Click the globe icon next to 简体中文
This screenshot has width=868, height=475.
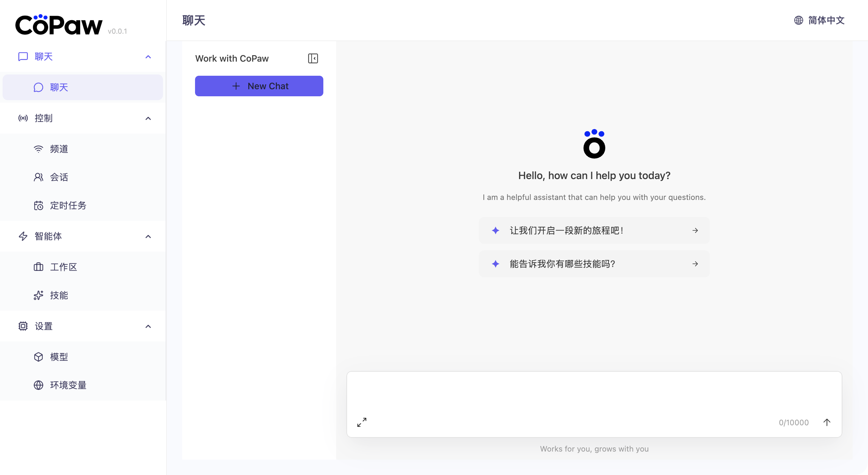click(798, 20)
